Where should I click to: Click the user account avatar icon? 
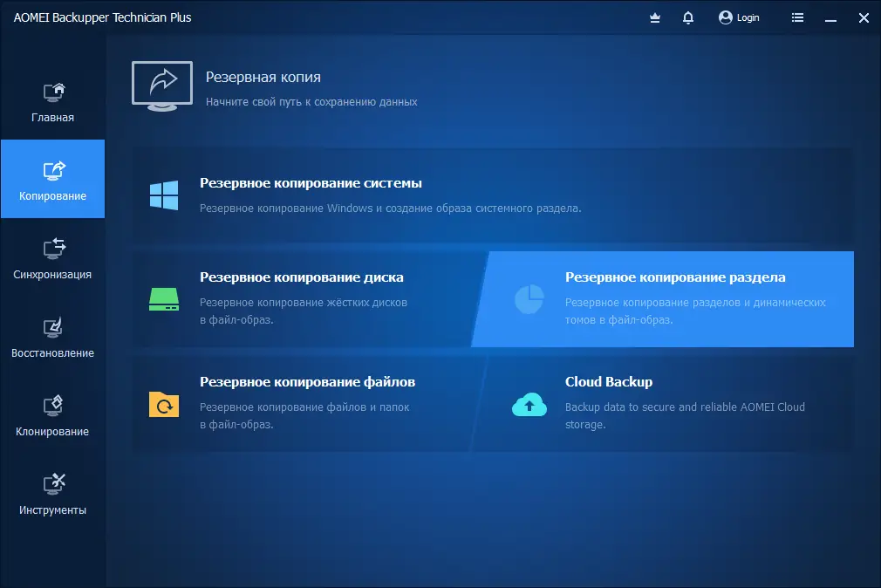click(726, 17)
